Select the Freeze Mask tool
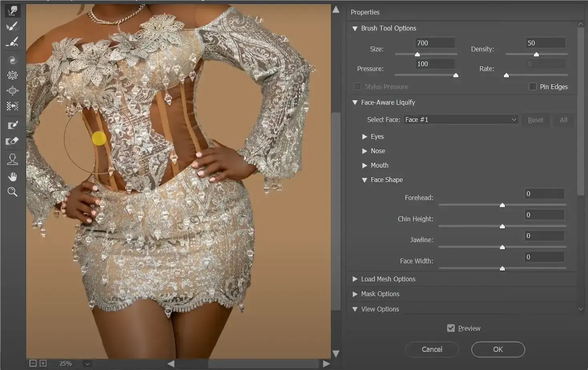The height and width of the screenshot is (370, 588). point(12,125)
